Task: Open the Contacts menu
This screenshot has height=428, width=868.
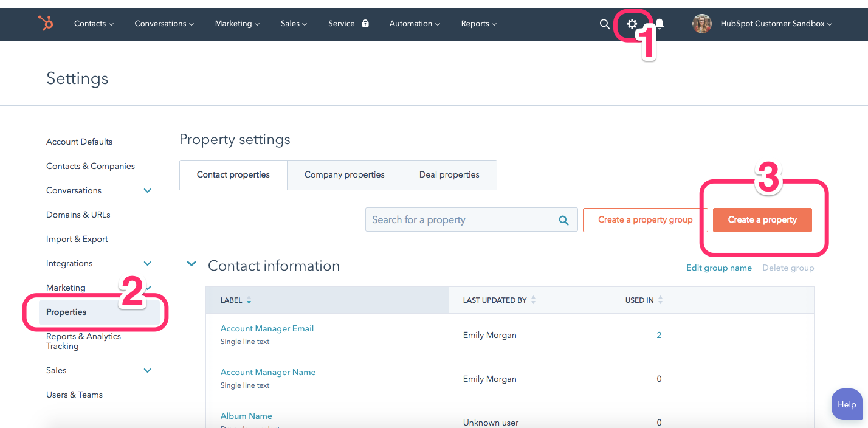Action: pos(94,24)
